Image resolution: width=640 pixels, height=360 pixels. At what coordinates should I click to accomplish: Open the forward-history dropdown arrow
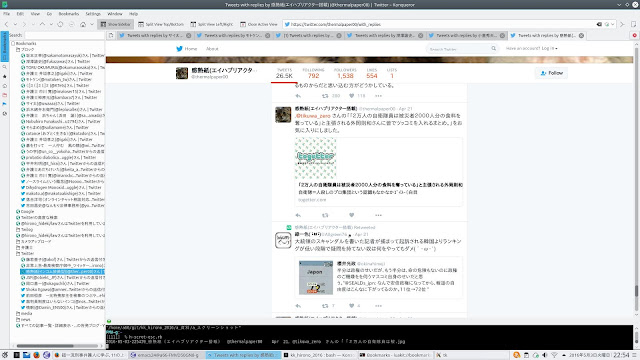(x=33, y=24)
